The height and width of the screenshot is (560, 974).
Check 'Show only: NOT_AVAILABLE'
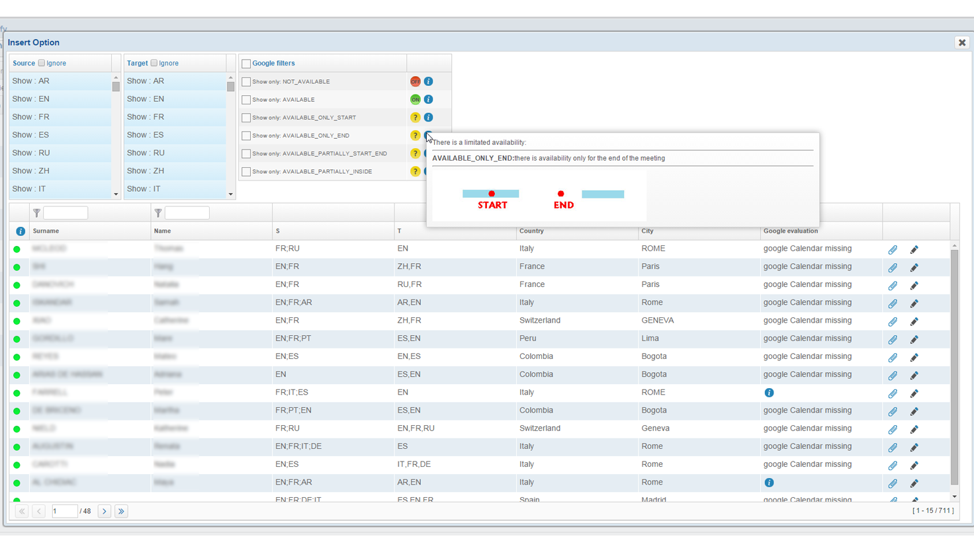tap(246, 82)
